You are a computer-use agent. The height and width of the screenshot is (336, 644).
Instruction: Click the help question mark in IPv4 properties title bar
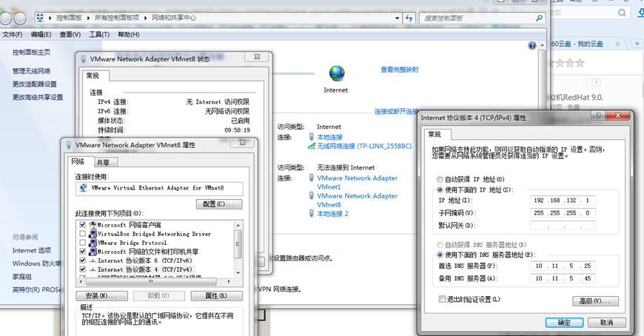[x=597, y=116]
